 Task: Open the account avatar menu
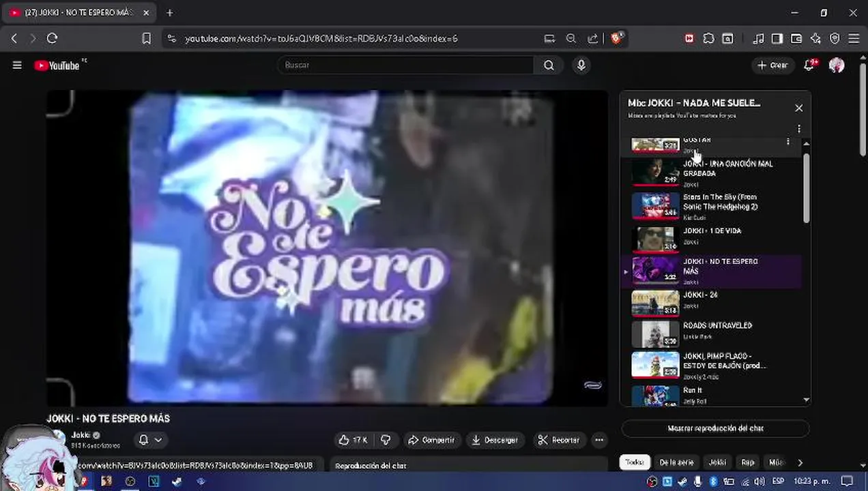tap(837, 65)
